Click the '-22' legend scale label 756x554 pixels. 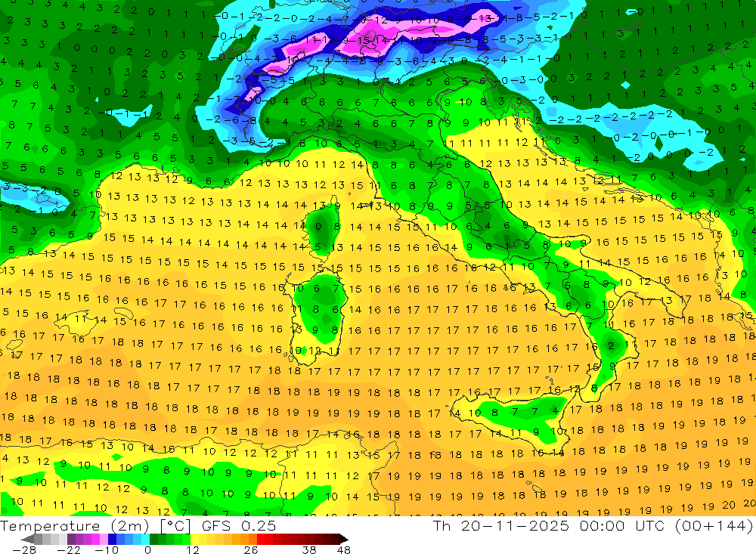[x=69, y=549]
